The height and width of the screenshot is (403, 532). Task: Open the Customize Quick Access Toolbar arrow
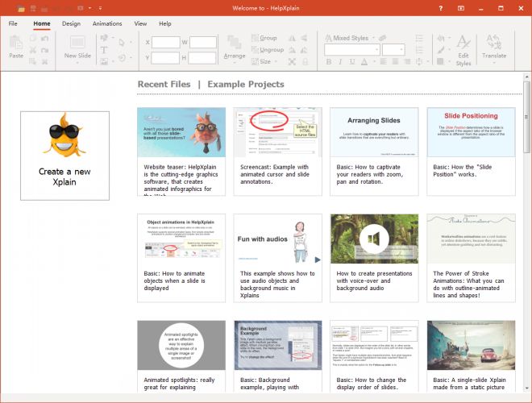pyautogui.click(x=101, y=8)
